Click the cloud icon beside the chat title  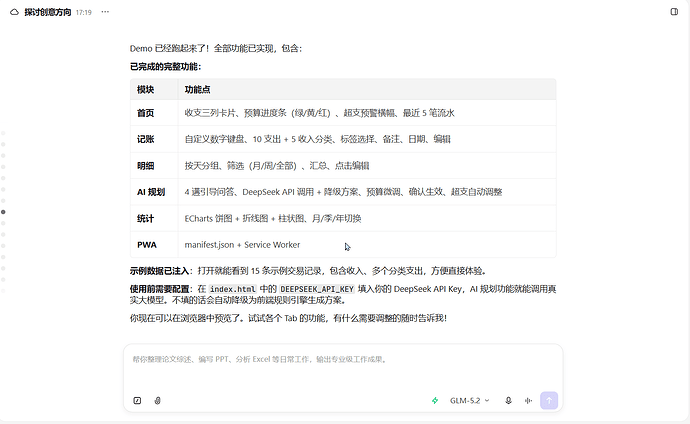coord(15,12)
